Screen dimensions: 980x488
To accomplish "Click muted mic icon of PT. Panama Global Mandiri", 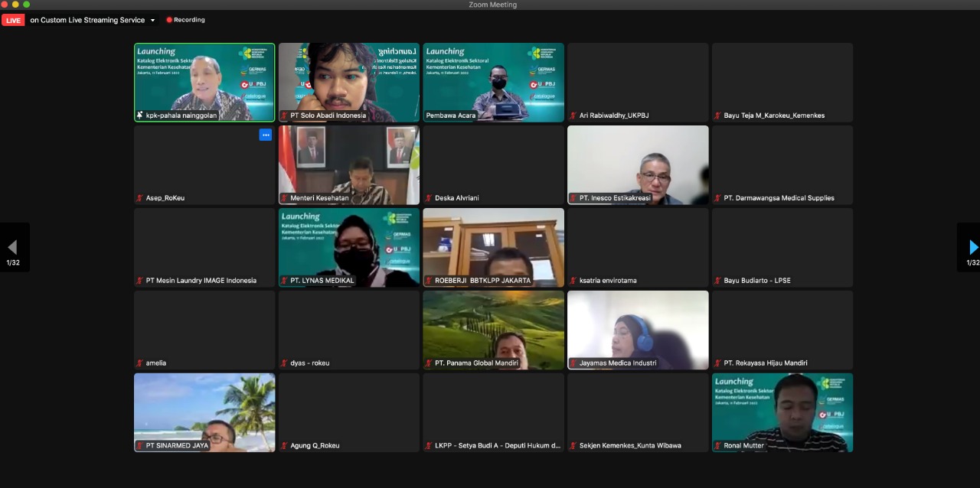I will pos(429,363).
